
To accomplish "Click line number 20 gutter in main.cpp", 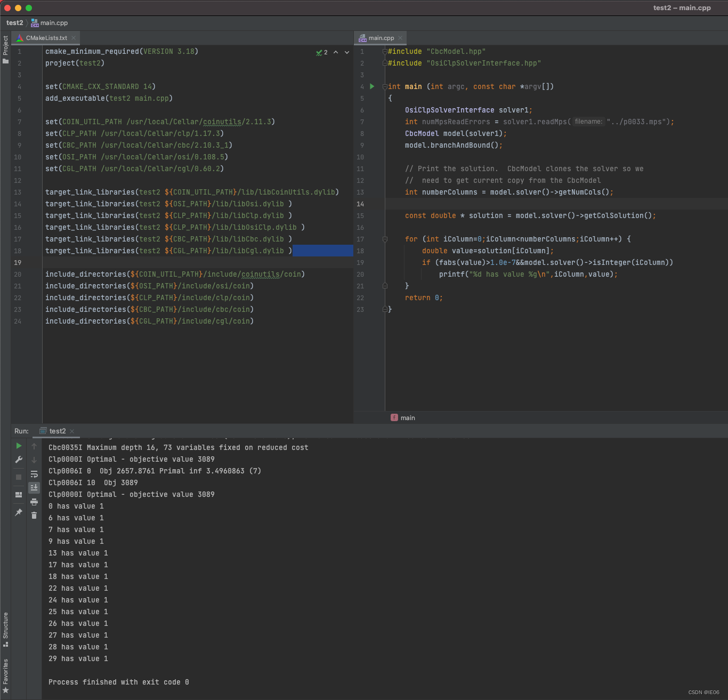I will pos(360,275).
